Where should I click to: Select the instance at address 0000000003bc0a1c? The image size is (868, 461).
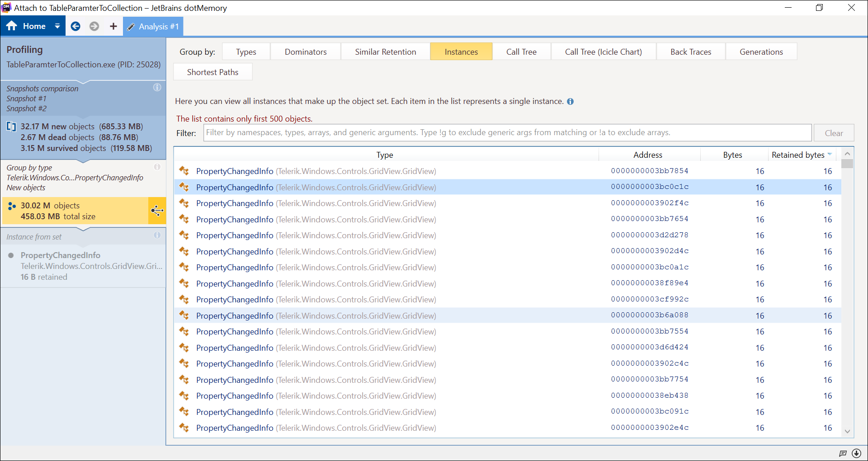tap(508, 268)
